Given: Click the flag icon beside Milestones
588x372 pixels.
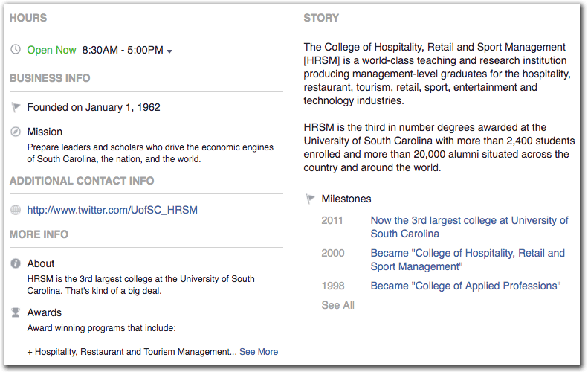Looking at the screenshot, I should coord(311,199).
